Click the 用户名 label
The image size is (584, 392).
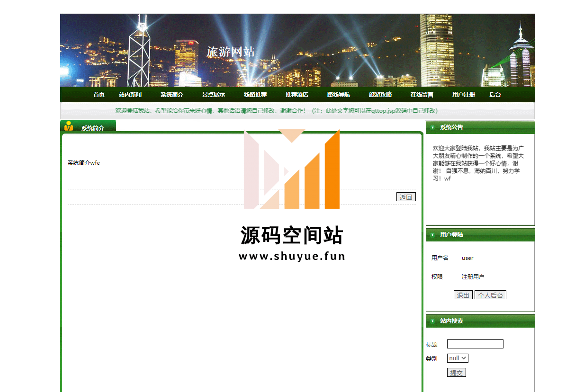point(440,258)
